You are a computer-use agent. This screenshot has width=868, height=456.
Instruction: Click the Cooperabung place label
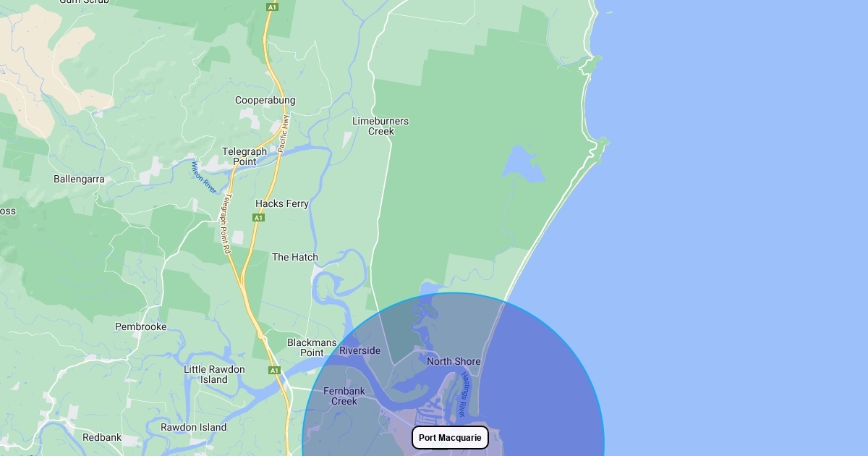[265, 101]
